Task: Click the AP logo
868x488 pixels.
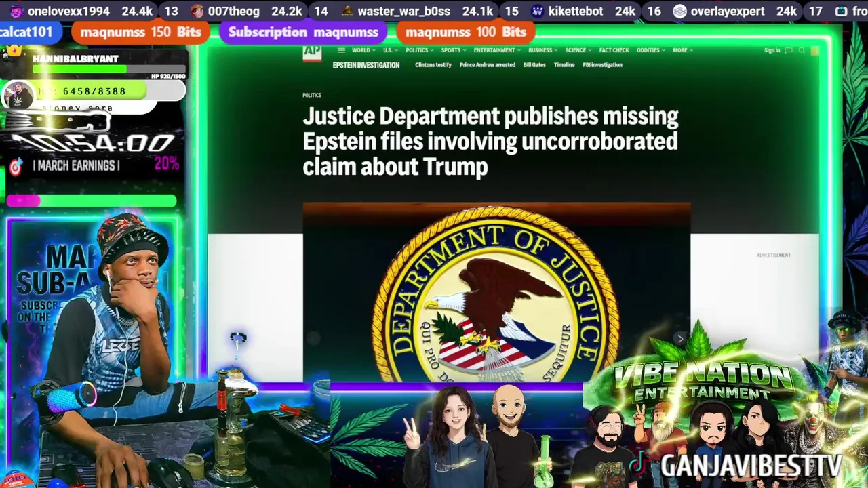Action: pos(312,53)
